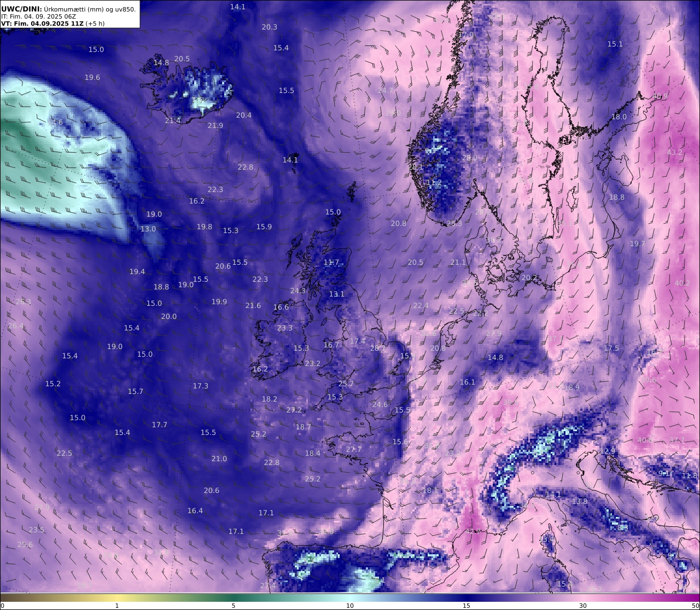Click the 16.6 value on the map

[281, 307]
